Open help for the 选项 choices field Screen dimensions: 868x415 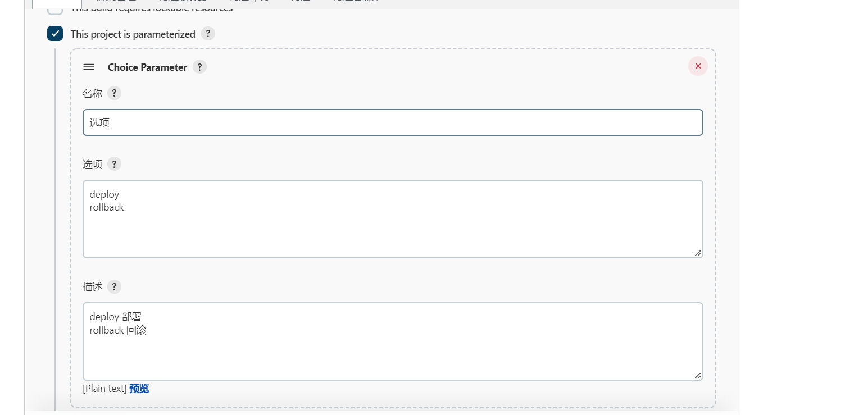(x=114, y=164)
